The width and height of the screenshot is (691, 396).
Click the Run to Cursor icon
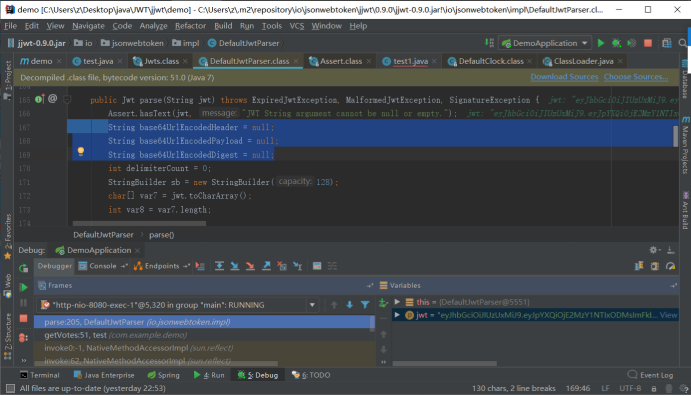click(x=297, y=266)
